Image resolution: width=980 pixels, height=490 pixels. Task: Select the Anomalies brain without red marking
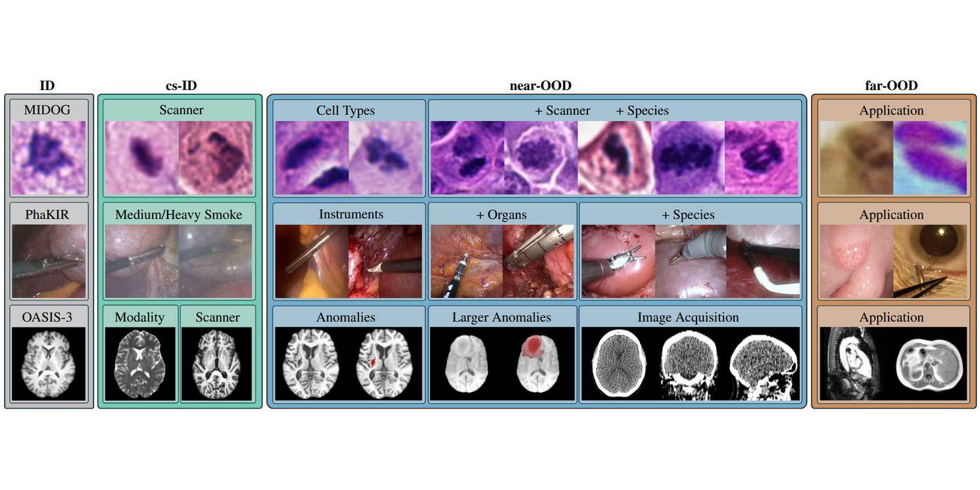(x=312, y=364)
